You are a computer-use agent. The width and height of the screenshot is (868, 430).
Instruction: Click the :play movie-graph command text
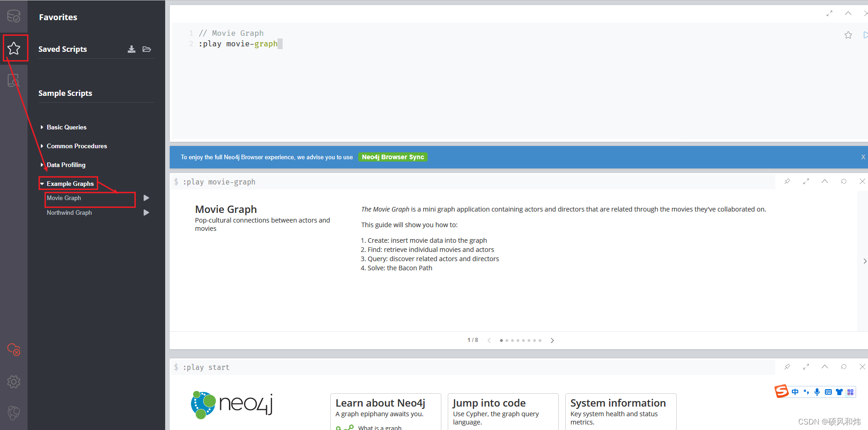(x=219, y=182)
